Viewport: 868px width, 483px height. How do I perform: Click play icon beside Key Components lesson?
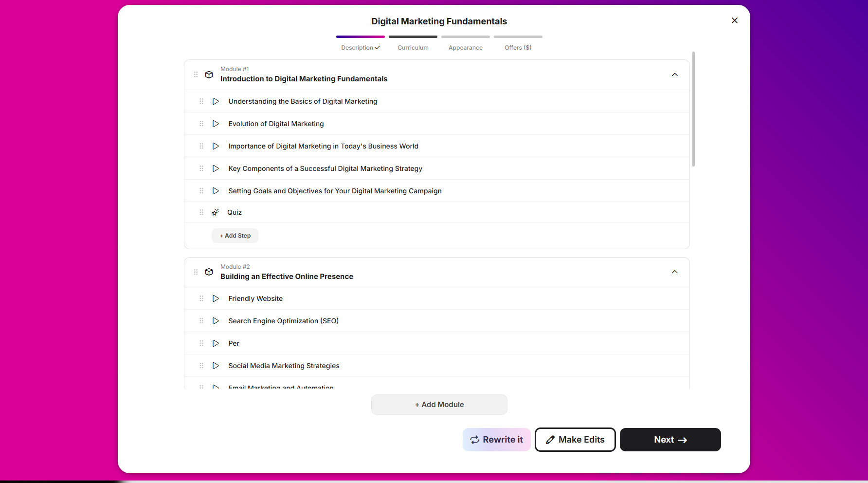216,168
